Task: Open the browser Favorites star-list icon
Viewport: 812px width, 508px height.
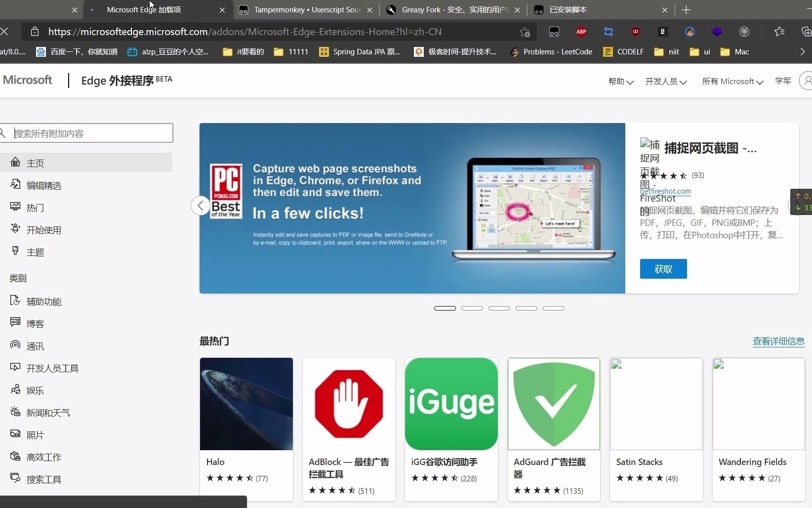Action: click(x=779, y=32)
